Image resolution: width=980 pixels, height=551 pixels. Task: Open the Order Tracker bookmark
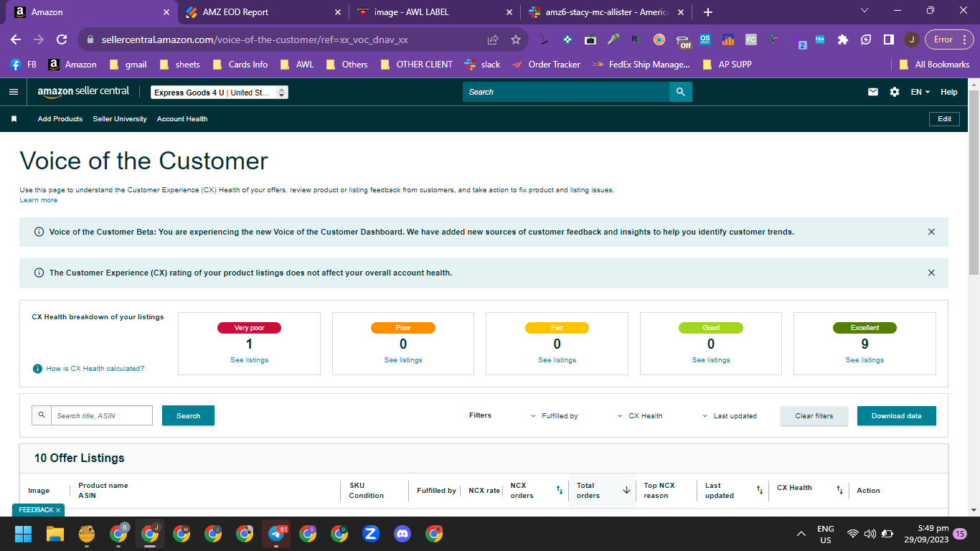(546, 65)
